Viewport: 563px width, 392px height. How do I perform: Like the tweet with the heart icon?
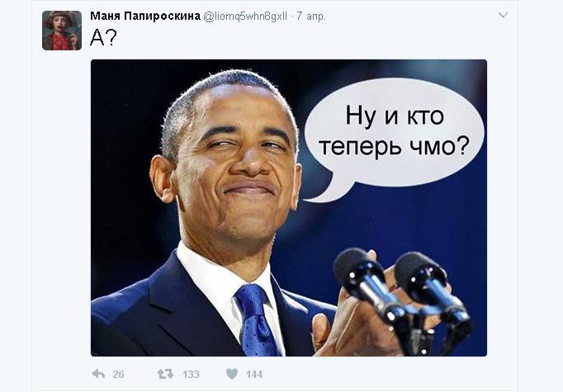pyautogui.click(x=232, y=374)
